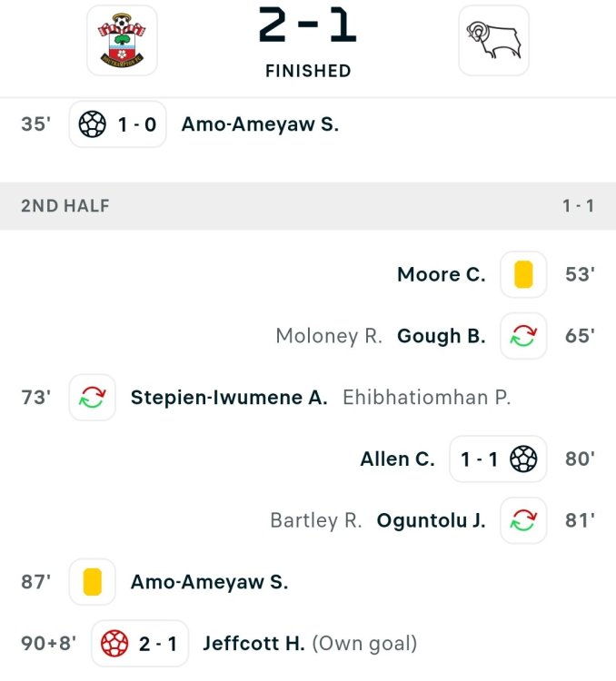Click the red own goal ball icon
The width and height of the screenshot is (616, 681).
point(114,645)
